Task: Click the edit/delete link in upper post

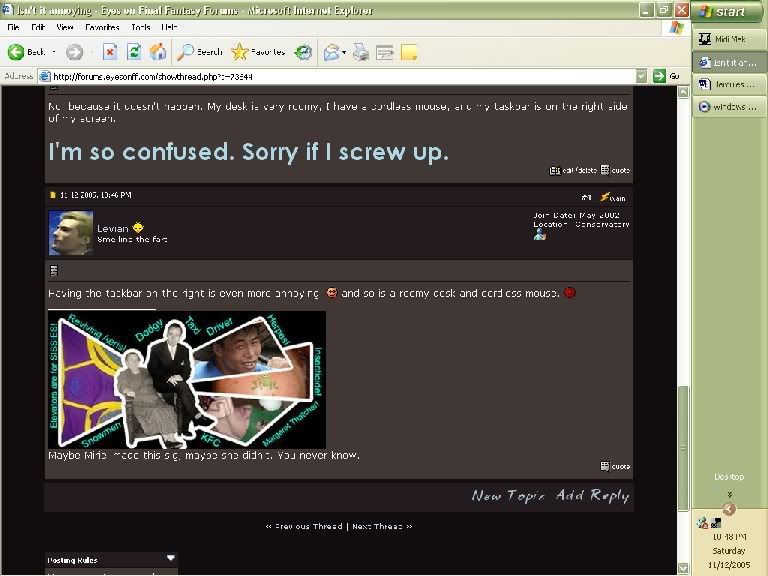Action: [x=573, y=170]
